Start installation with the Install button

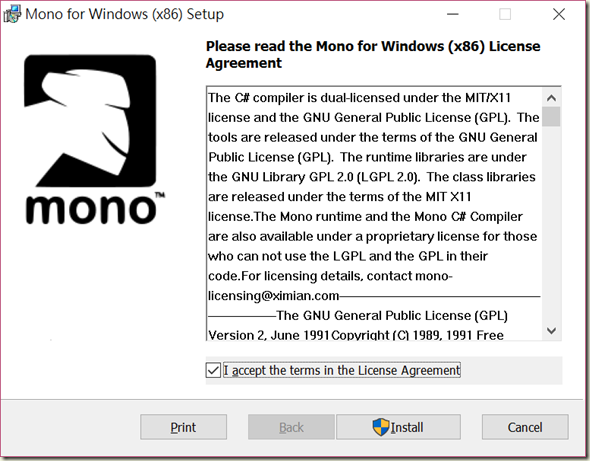(398, 427)
